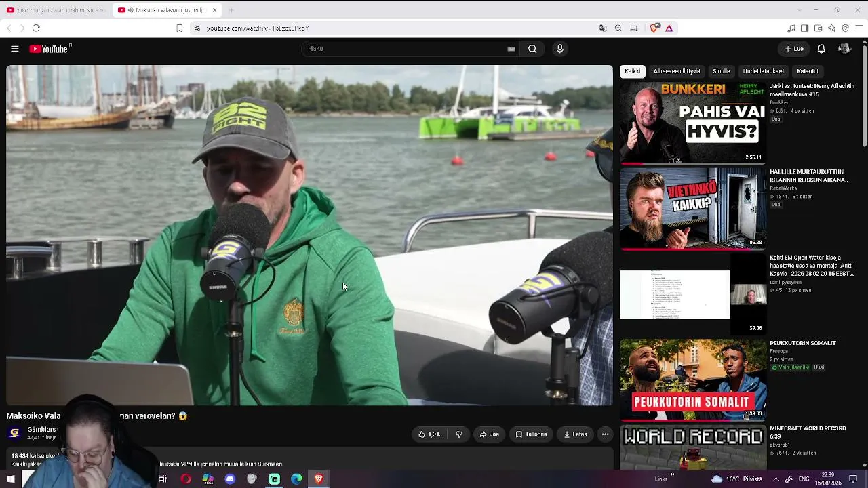Translate this page using address bar icon
This screenshot has width=868, height=488.
pos(603,28)
